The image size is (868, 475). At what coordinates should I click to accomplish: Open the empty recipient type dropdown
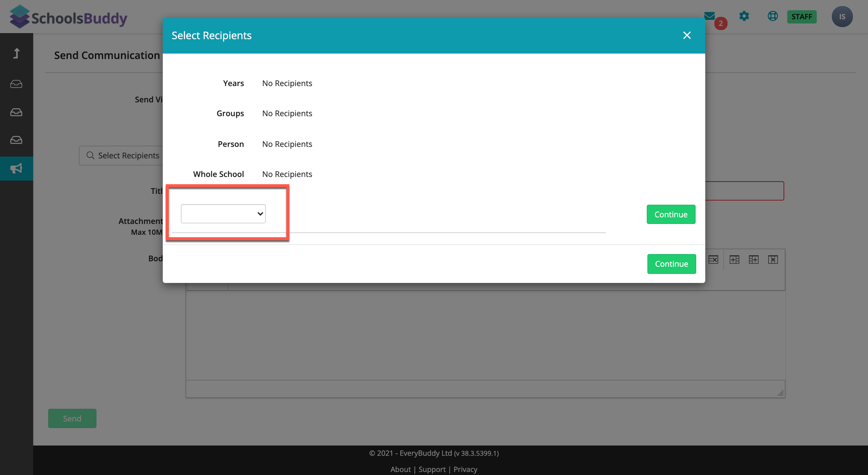coord(223,214)
